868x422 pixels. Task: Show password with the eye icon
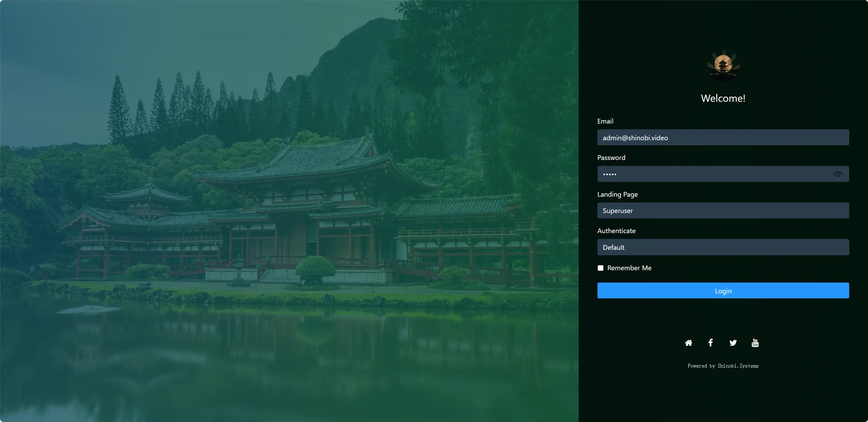pos(838,174)
